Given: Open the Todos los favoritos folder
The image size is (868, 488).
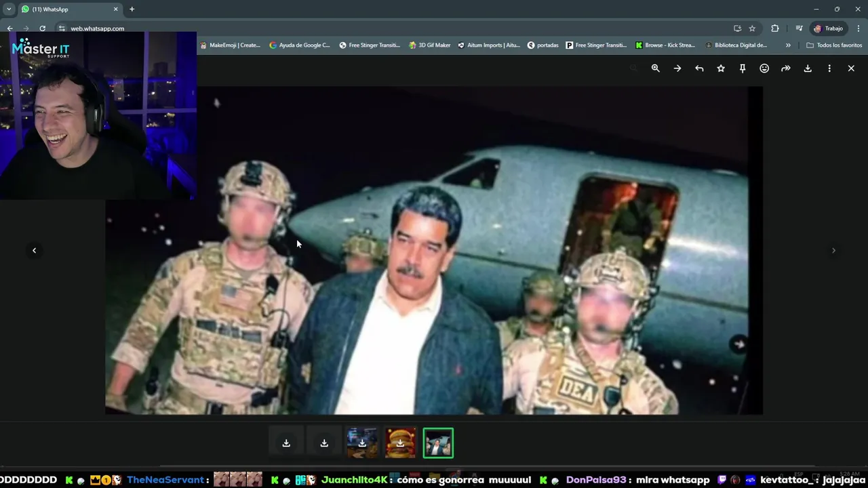Looking at the screenshot, I should (x=834, y=45).
